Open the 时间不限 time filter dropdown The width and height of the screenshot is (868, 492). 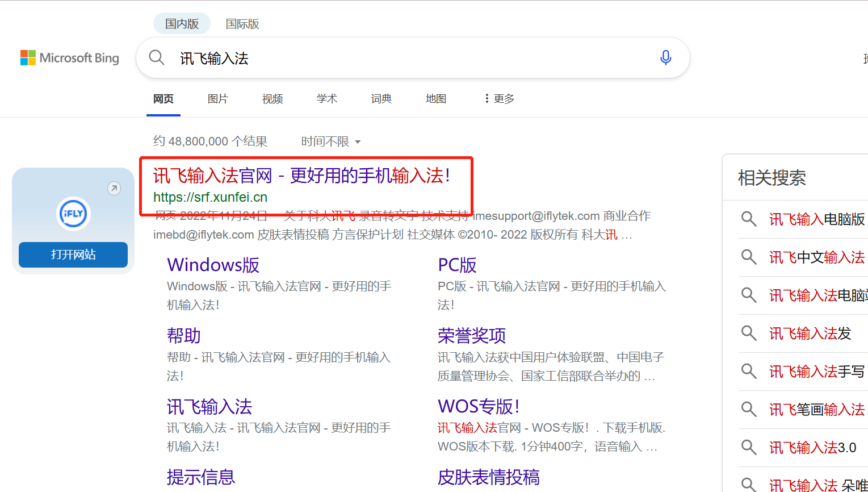(331, 141)
